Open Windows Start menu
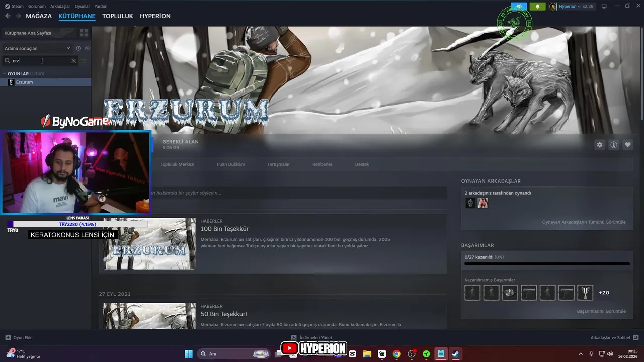 click(189, 354)
